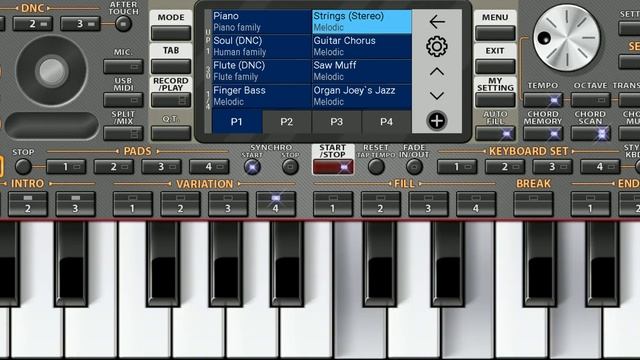
Task: Trigger PADS button 1
Action: click(x=66, y=167)
